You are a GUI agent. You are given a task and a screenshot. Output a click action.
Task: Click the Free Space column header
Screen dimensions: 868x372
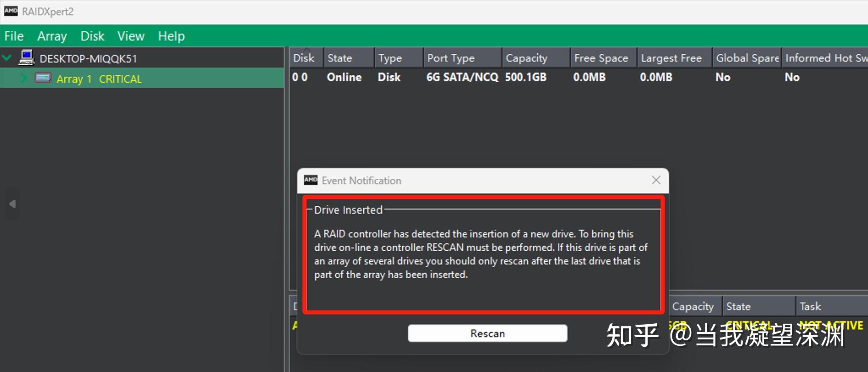click(603, 58)
